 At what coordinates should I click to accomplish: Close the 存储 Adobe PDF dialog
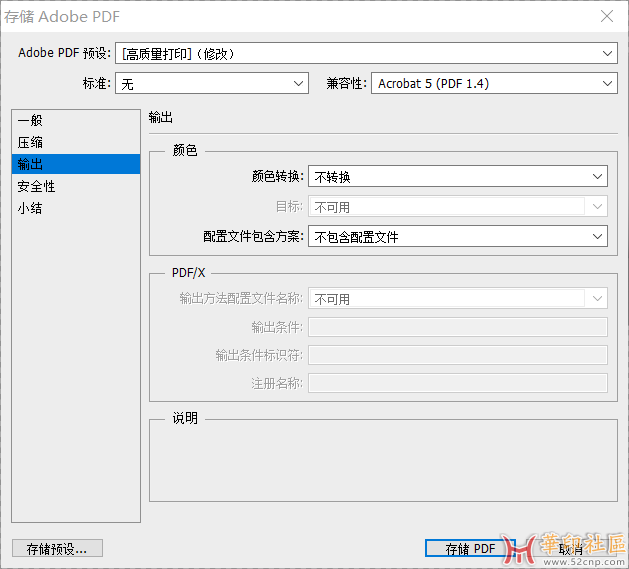607,16
